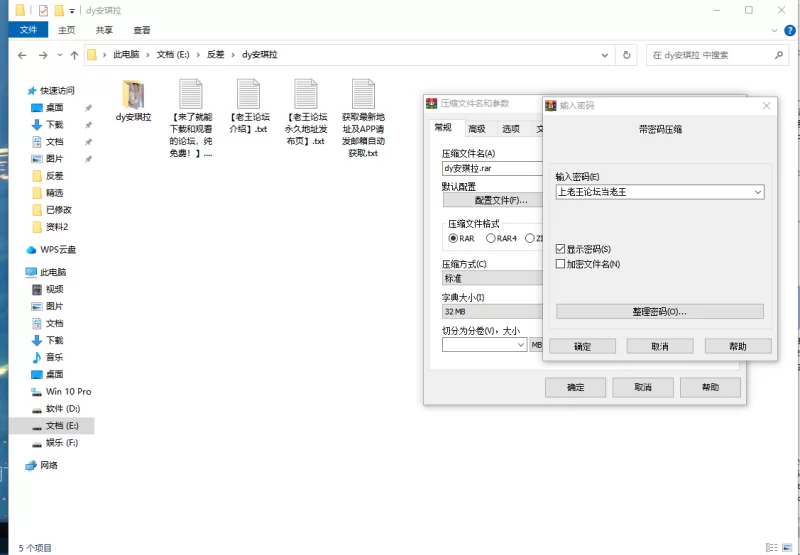Enable 加密文件名 checkbox
This screenshot has width=800, height=555.
point(560,264)
